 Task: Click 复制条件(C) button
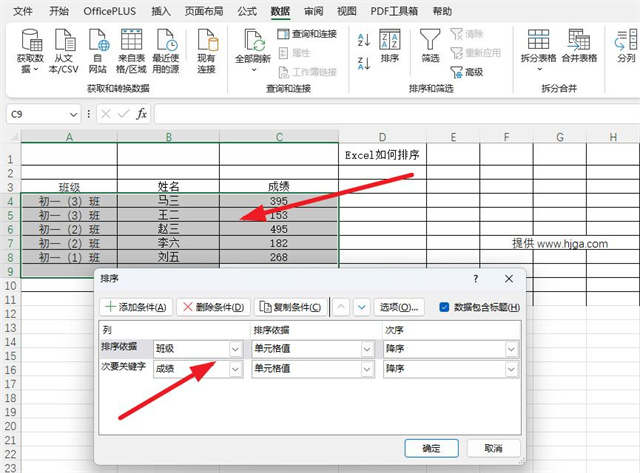(291, 307)
